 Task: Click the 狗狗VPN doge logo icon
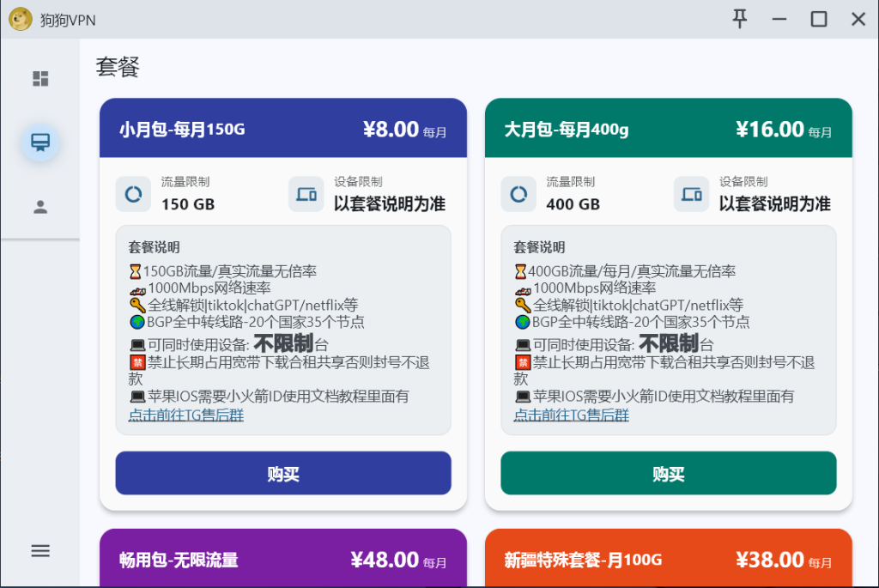click(x=21, y=19)
